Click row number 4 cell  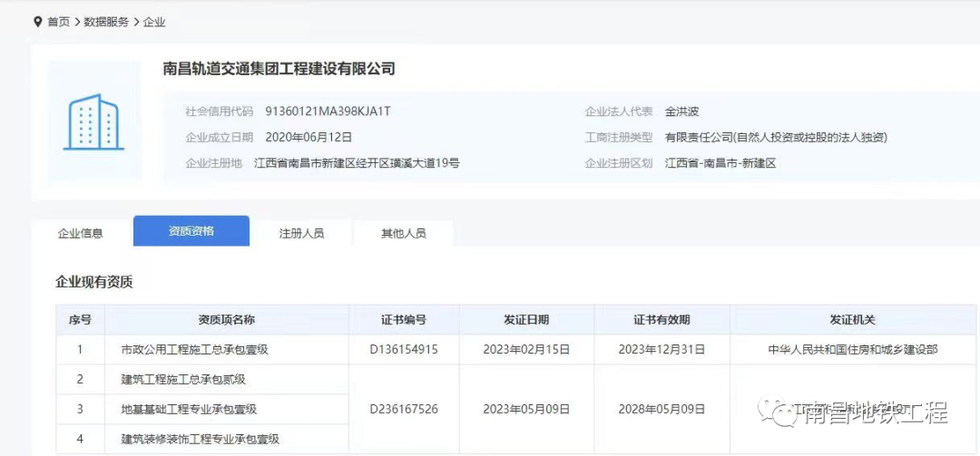[x=80, y=439]
